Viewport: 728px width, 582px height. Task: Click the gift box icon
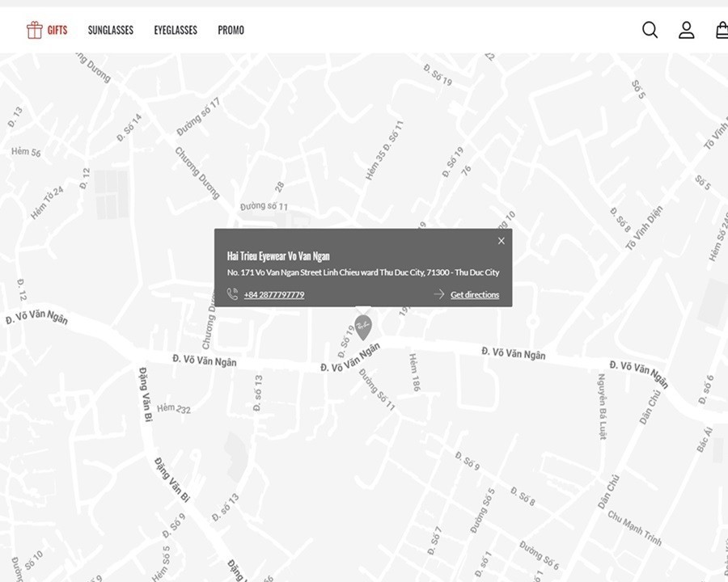coord(34,30)
